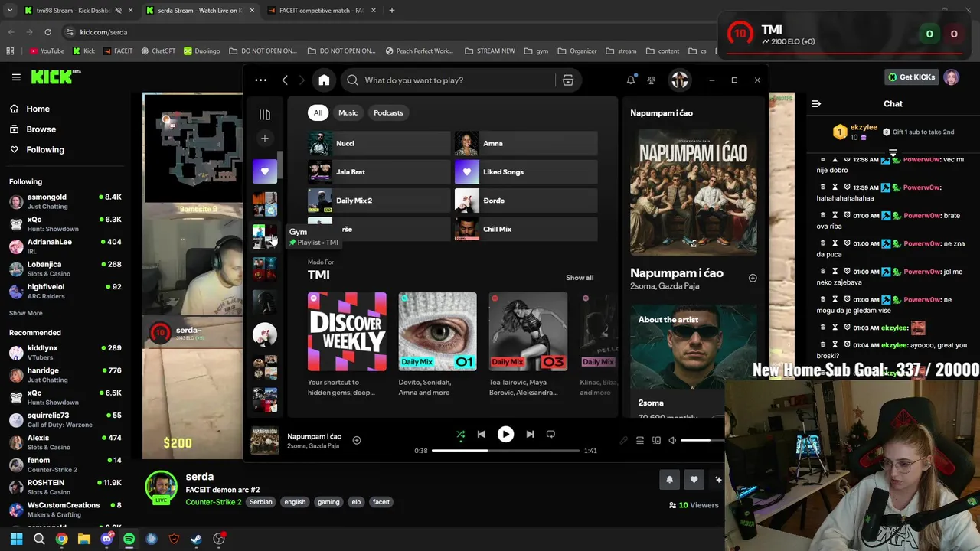Open Spotify browse icon in search bar
This screenshot has height=551, width=980.
[x=568, y=80]
